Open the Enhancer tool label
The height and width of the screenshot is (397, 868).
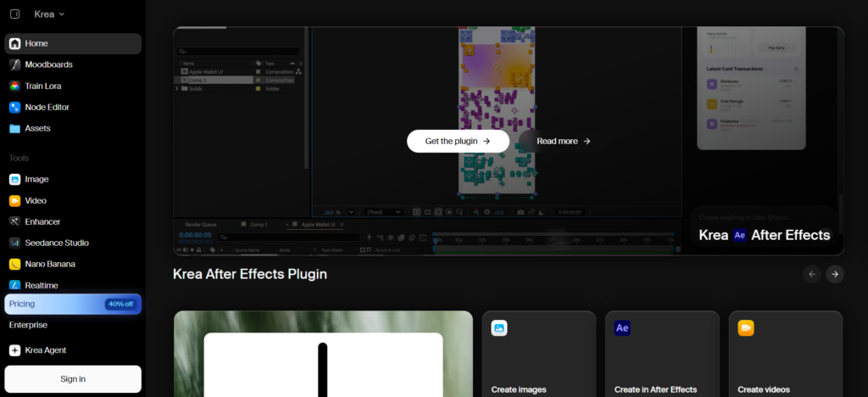click(x=42, y=222)
